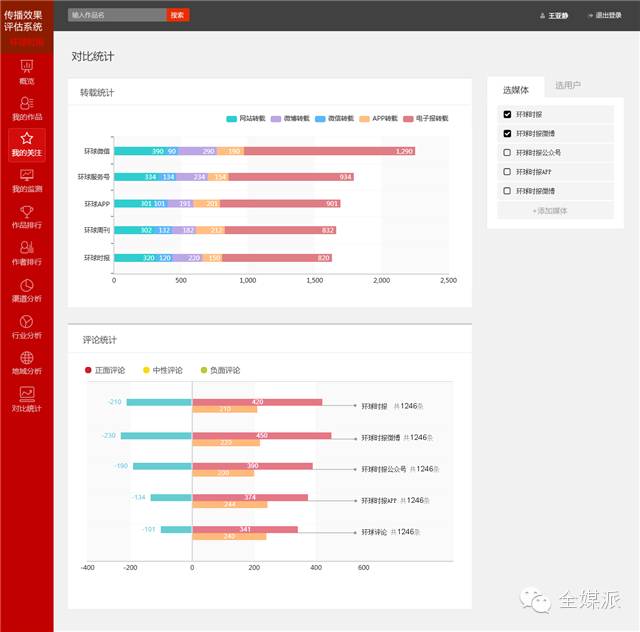
Task: Enable the 环球时报APP checkbox
Action: pyautogui.click(x=507, y=172)
